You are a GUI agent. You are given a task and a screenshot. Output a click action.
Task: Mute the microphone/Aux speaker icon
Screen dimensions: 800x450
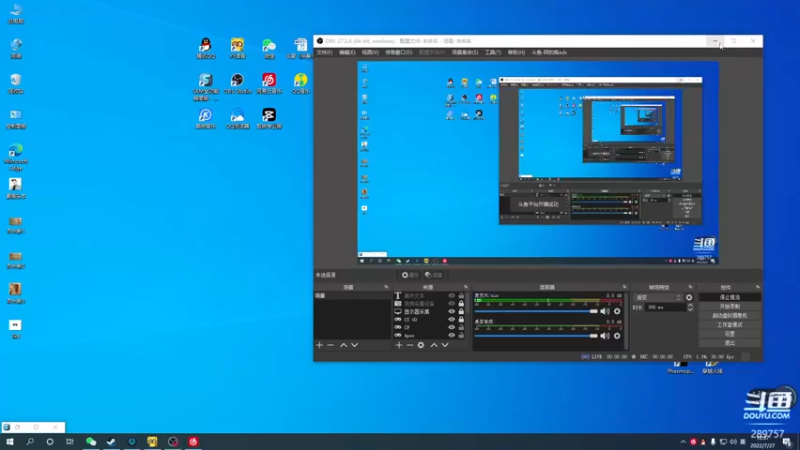coord(605,311)
